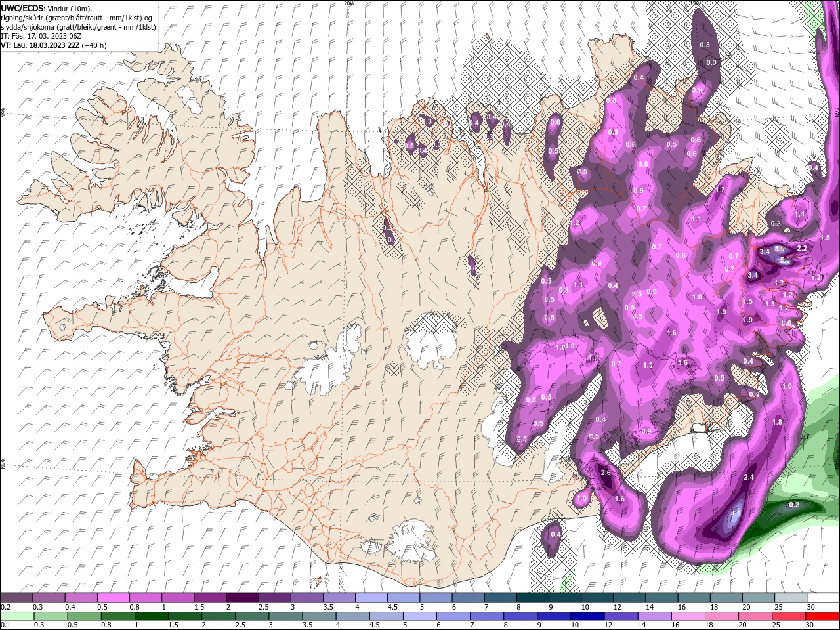Select the 'IT: Fös. 17. 03. 2023 06Z' text

coord(41,36)
